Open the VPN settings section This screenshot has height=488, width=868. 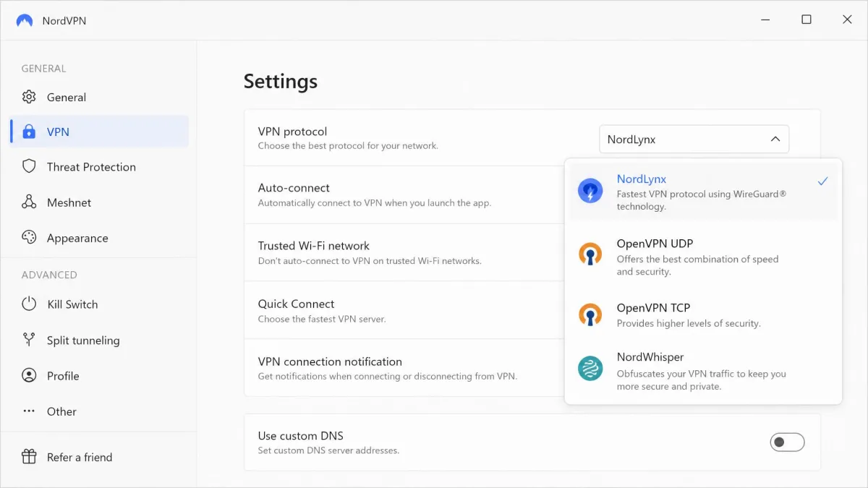click(99, 132)
